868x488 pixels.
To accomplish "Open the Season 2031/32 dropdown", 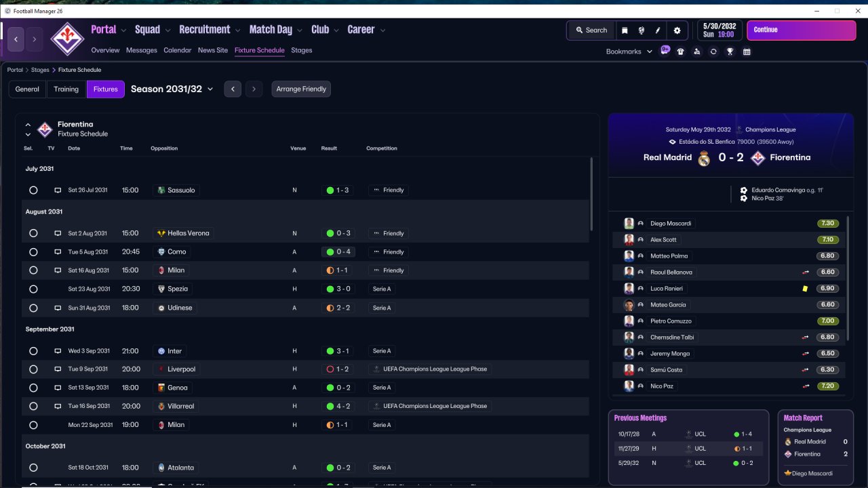I will [x=172, y=89].
